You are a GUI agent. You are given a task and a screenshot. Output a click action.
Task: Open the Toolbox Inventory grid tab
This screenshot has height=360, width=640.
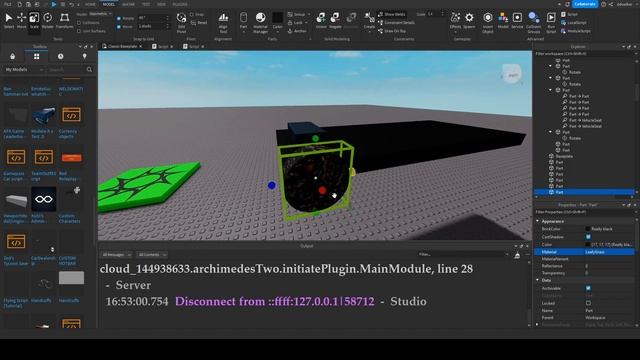pyautogui.click(x=37, y=56)
